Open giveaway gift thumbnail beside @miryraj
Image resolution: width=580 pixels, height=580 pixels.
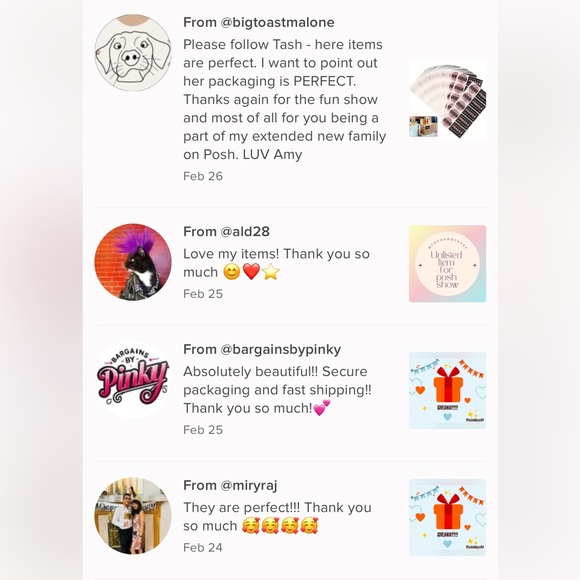[447, 517]
